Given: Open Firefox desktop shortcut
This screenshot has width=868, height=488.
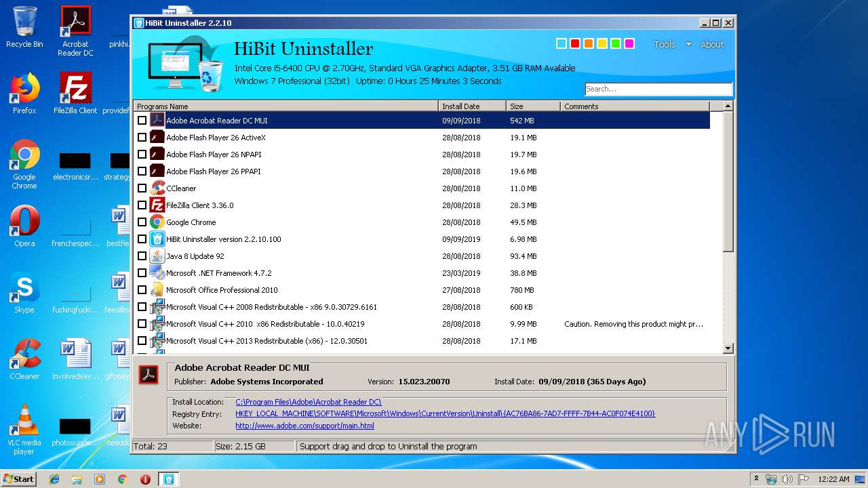Looking at the screenshot, I should (x=24, y=94).
